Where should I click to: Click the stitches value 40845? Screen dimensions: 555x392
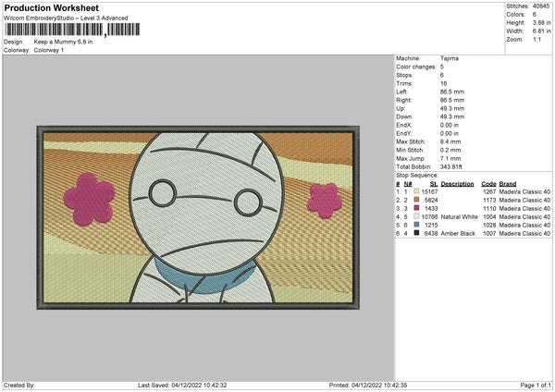coord(541,6)
